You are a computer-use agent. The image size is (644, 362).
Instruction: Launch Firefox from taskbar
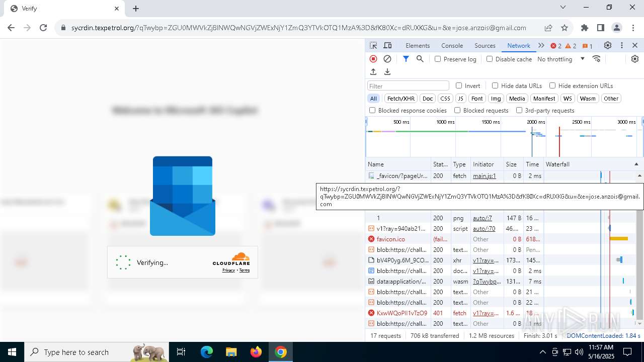256,352
